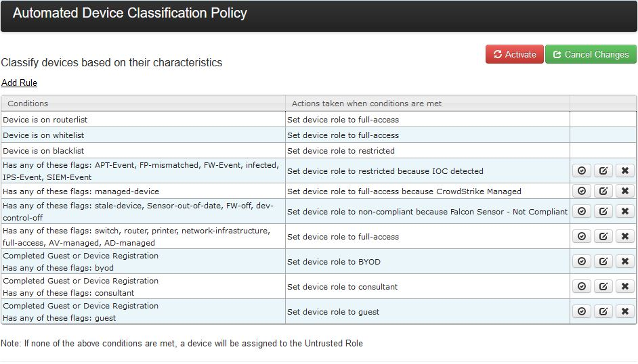Edit the IOC detected restricted rule
The image size is (638, 364).
[x=603, y=170]
